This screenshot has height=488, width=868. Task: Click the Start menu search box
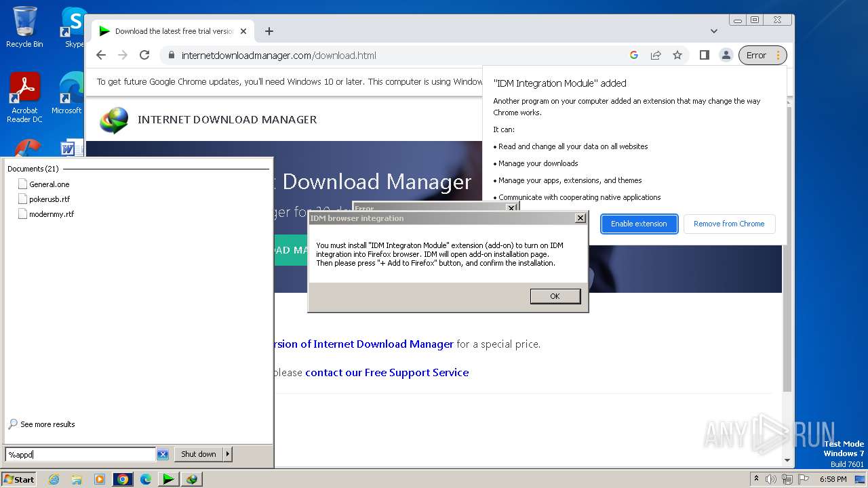point(81,454)
